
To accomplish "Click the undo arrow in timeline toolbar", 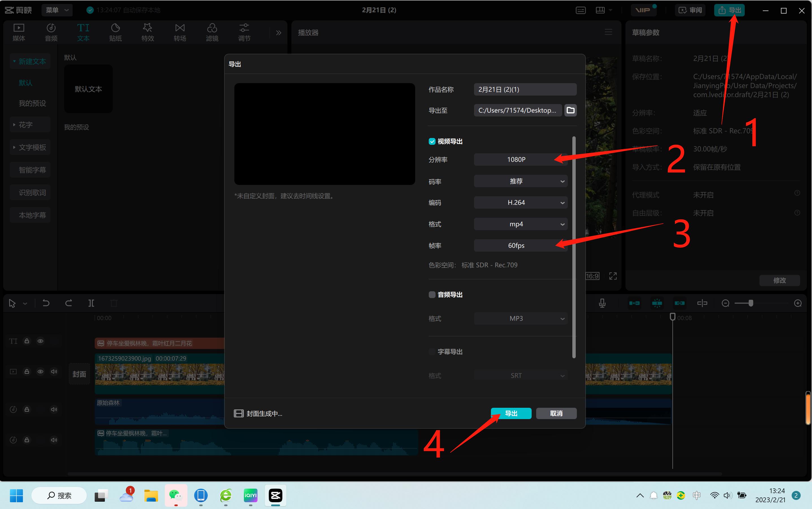I will (x=46, y=303).
